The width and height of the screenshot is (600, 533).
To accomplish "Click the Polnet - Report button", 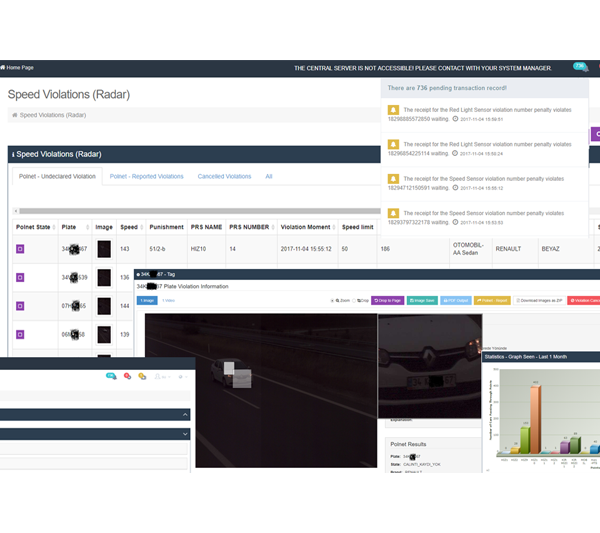I will pos(492,301).
